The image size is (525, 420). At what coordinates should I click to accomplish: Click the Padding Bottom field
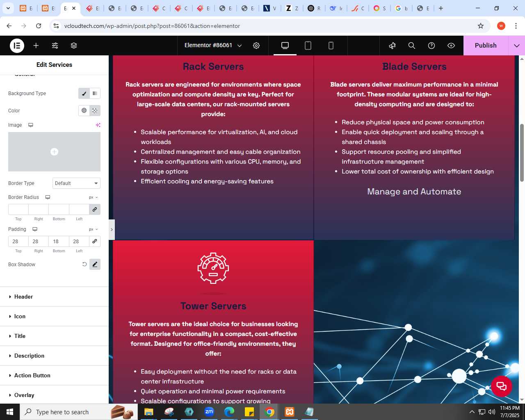(59, 241)
